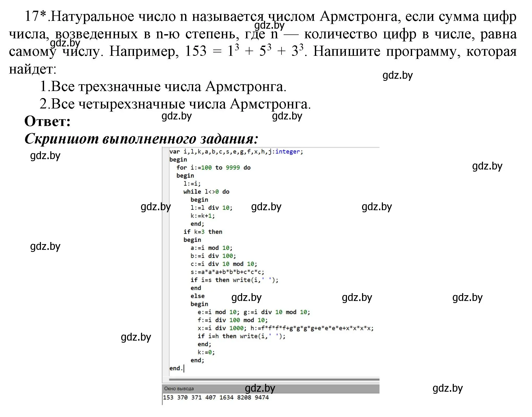Click the 'Ответ:' heading
The height and width of the screenshot is (417, 532).
(x=47, y=122)
